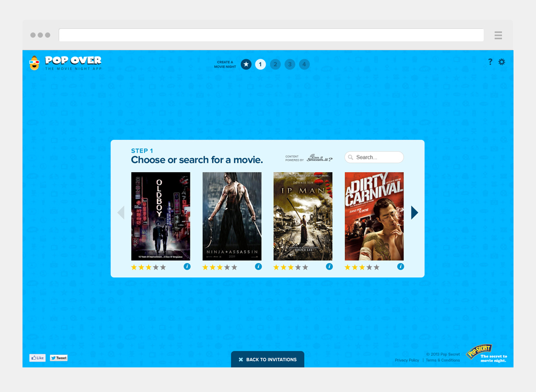The image size is (536, 392).
Task: View info for A Dirty Carnival
Action: click(x=400, y=266)
